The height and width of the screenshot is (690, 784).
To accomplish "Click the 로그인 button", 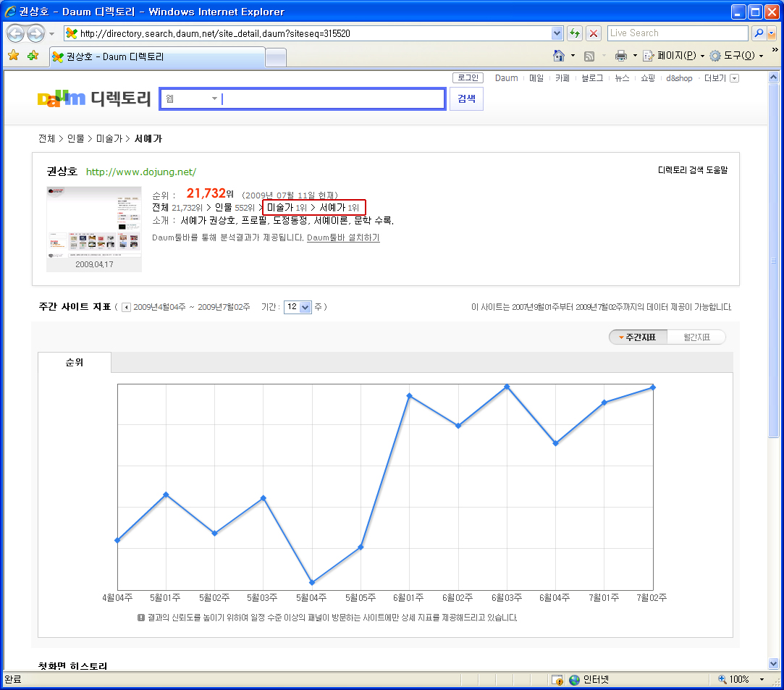I will tap(468, 77).
